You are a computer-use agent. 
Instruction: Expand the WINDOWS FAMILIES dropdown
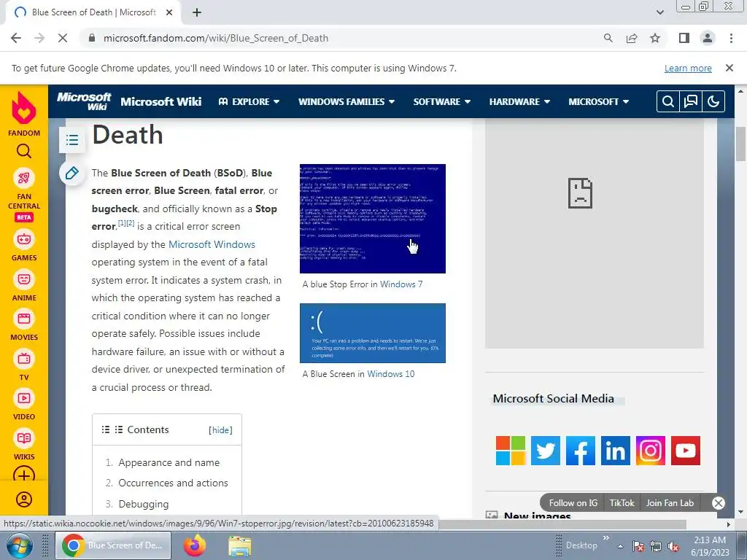347,101
